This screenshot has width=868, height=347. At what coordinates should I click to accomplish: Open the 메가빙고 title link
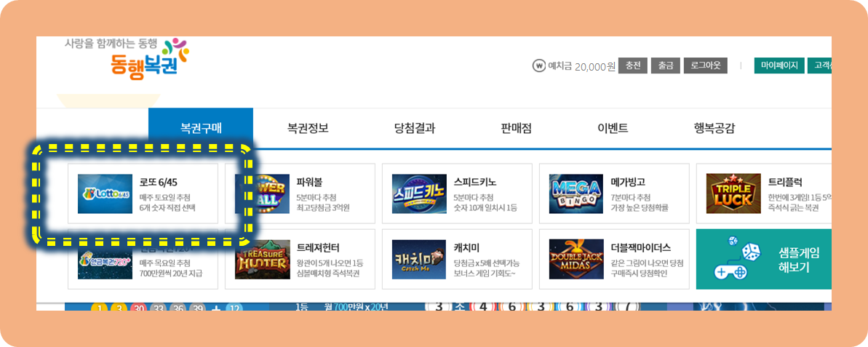(628, 183)
